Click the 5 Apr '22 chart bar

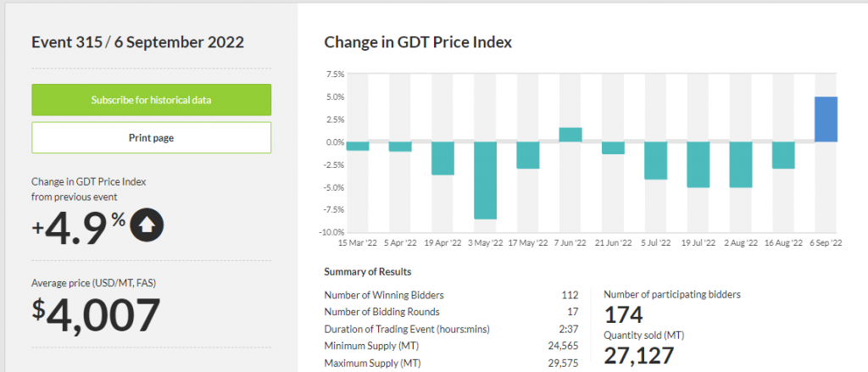tap(400, 147)
